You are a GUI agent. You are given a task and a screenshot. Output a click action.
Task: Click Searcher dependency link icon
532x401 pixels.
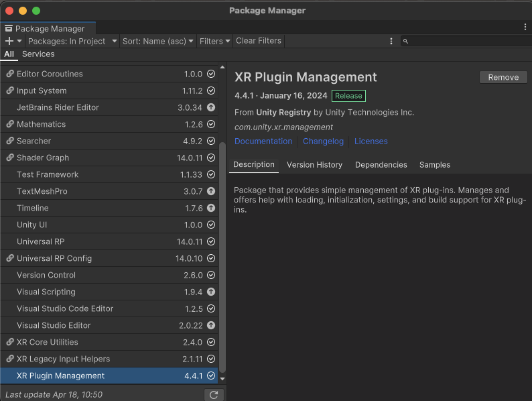(10, 141)
